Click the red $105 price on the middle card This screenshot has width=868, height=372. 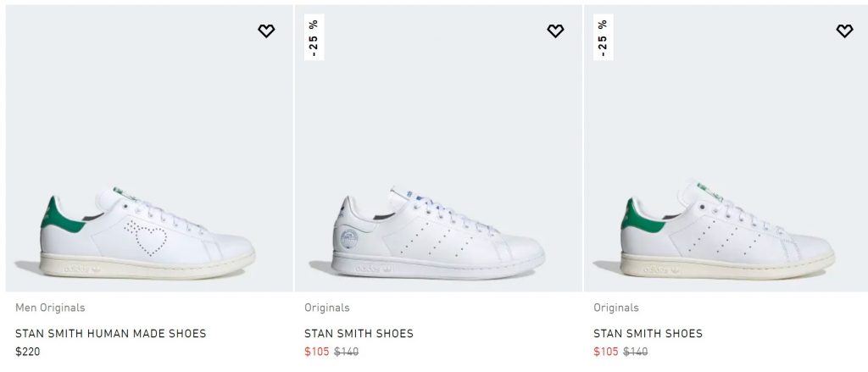click(317, 352)
